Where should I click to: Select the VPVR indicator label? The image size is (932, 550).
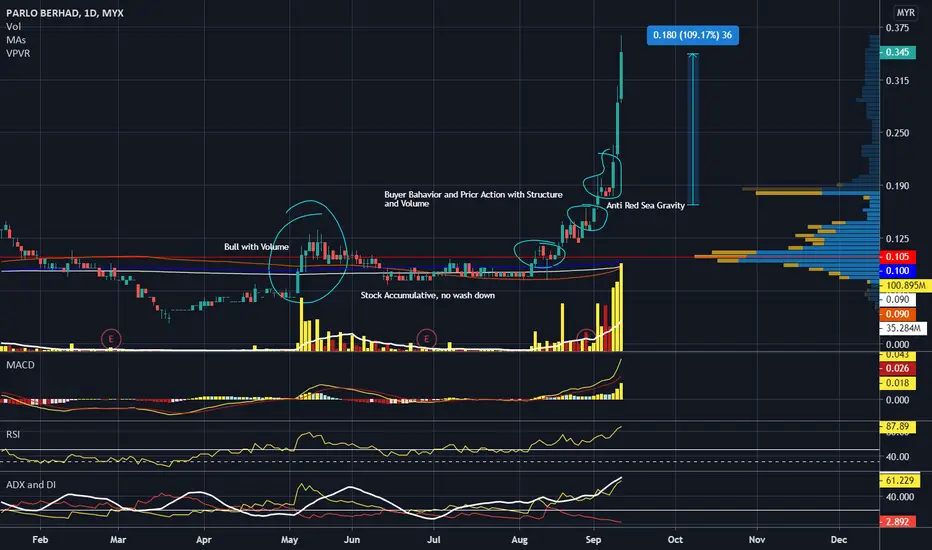[x=18, y=54]
